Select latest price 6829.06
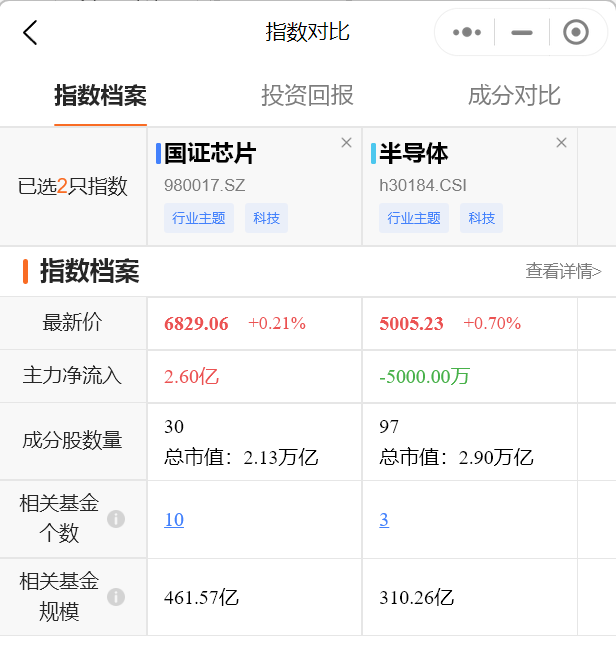The width and height of the screenshot is (616, 649). click(x=196, y=324)
